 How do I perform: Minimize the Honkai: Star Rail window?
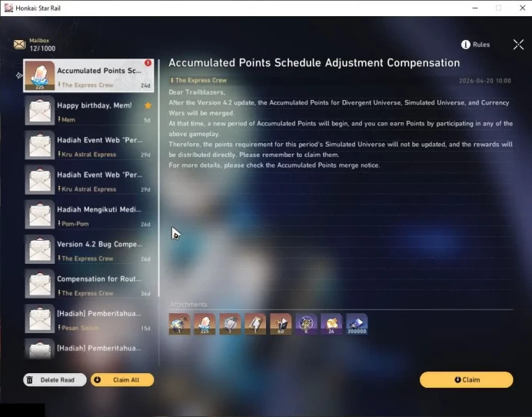click(475, 8)
